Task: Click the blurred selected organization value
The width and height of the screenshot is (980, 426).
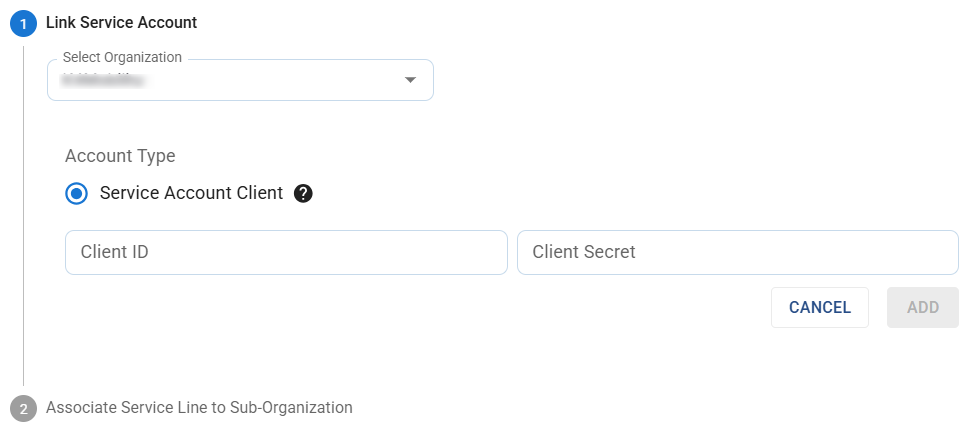Action: click(x=103, y=80)
